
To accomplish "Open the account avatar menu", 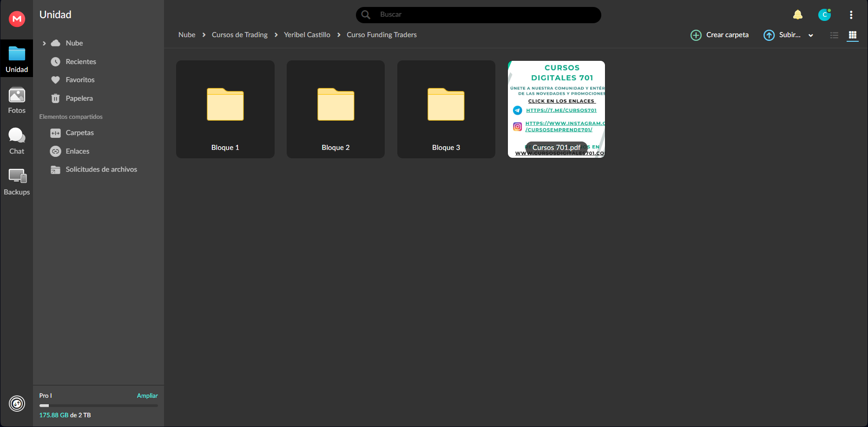I will [825, 15].
